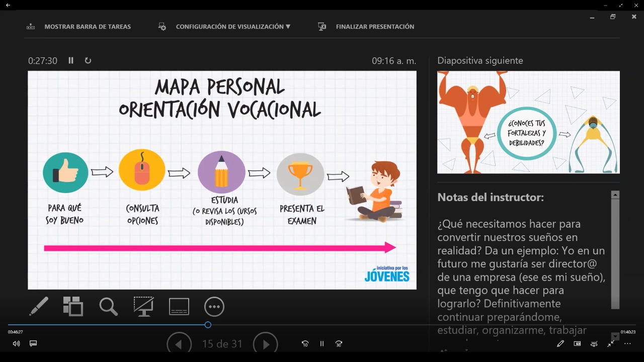The width and height of the screenshot is (644, 362).
Task: Expand Configuración de visualización dropdown
Action: click(224, 27)
